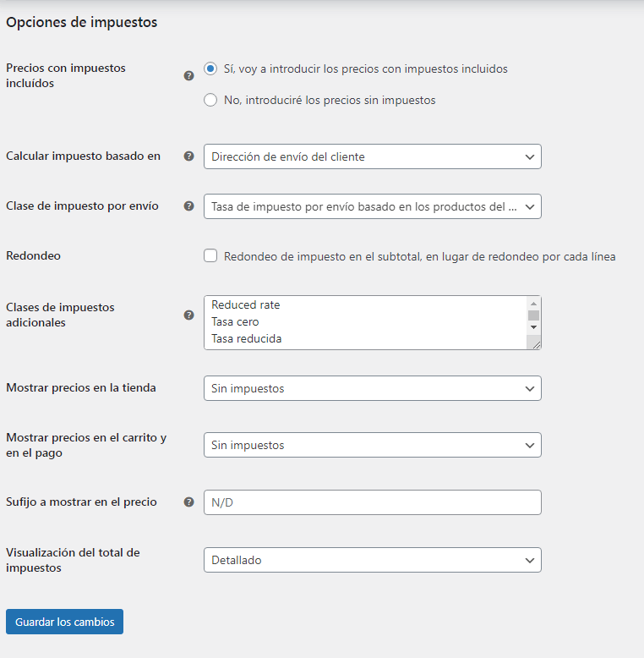Open Mostrar precios en la tienda dropdown
Viewport: 644px width, 658px height.
(373, 388)
